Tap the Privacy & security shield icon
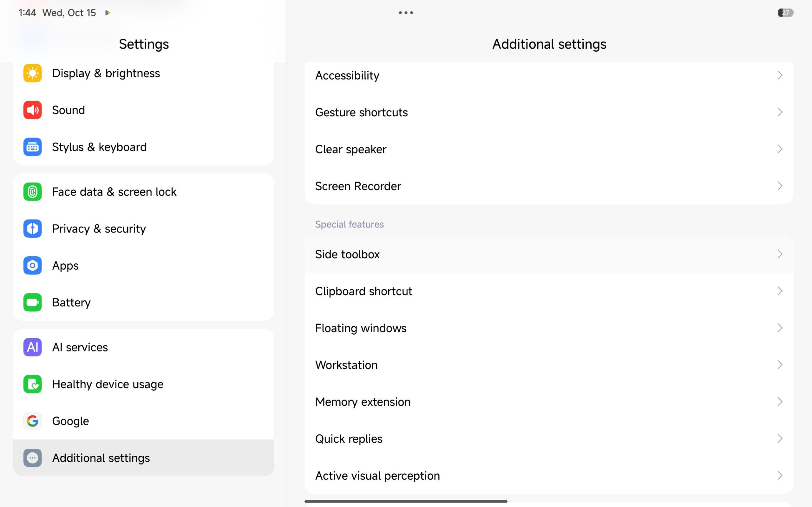812x507 pixels. coord(32,229)
